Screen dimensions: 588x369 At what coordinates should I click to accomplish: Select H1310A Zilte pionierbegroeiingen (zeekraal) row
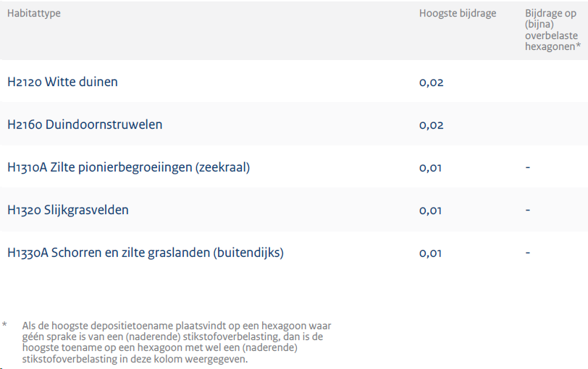294,167
